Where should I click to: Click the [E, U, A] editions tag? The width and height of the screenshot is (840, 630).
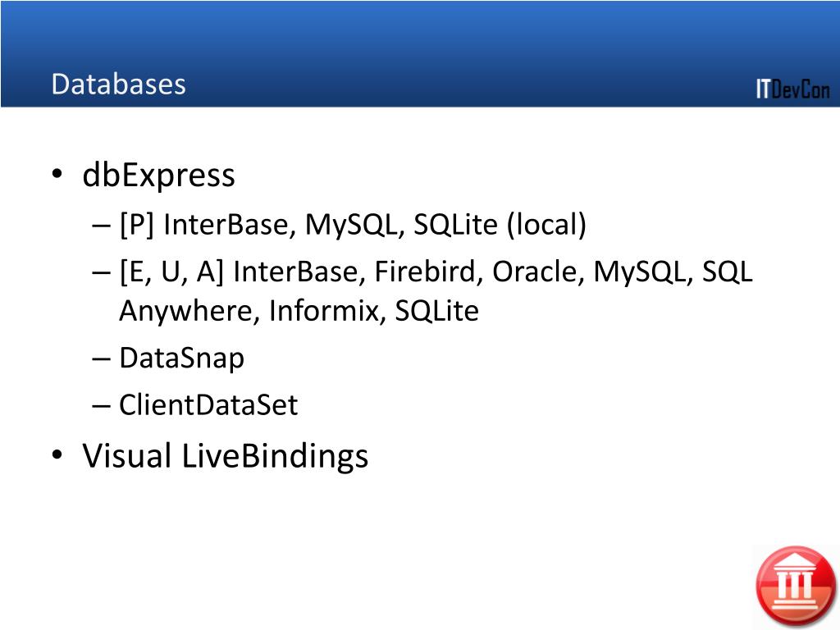(x=171, y=272)
